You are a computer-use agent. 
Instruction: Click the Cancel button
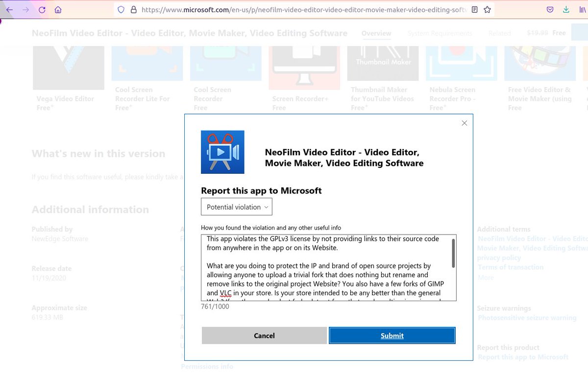click(x=264, y=335)
